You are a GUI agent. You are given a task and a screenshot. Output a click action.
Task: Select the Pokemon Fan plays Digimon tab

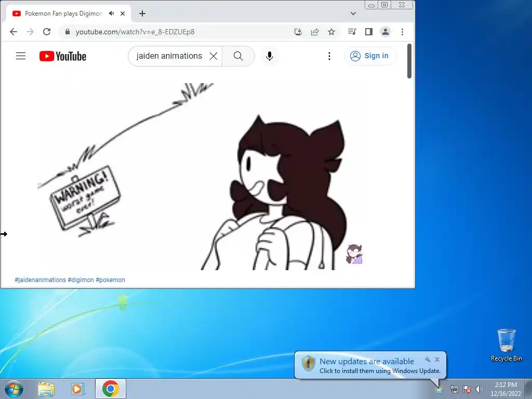[63, 14]
